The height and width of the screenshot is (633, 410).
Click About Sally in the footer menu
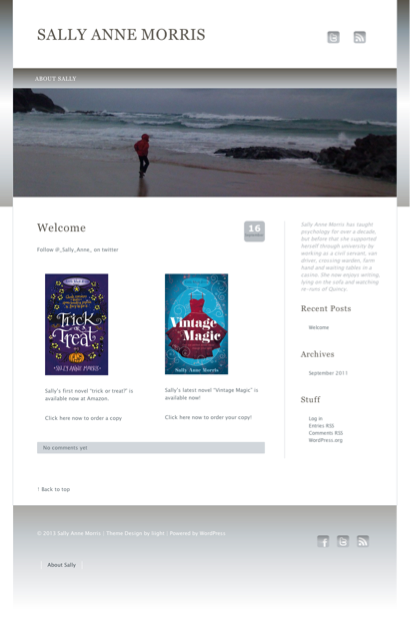click(x=61, y=565)
